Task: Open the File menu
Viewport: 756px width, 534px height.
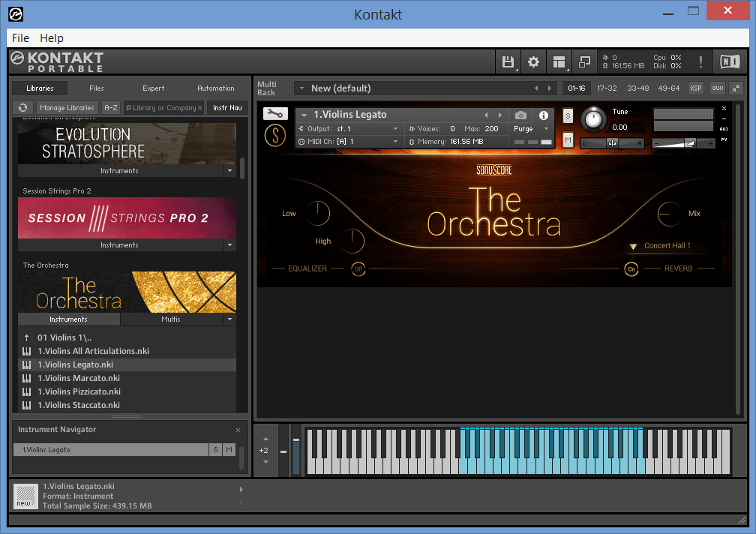Action: 21,38
